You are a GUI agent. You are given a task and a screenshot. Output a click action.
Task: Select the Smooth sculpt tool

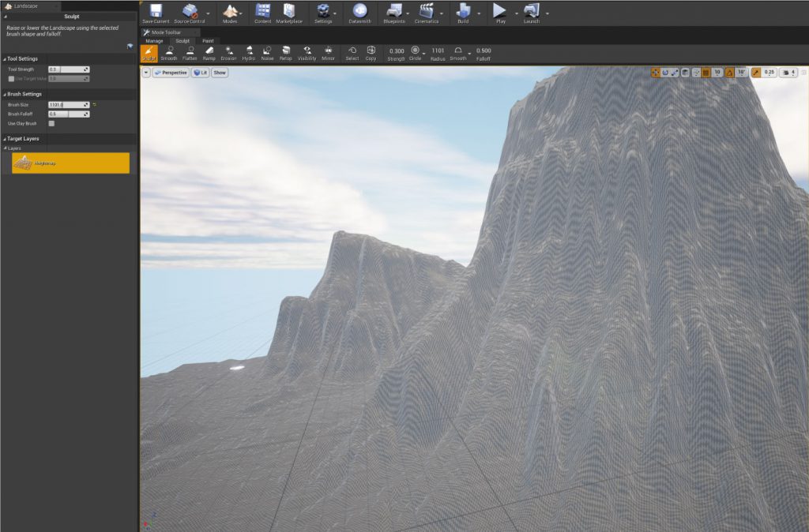pos(169,52)
